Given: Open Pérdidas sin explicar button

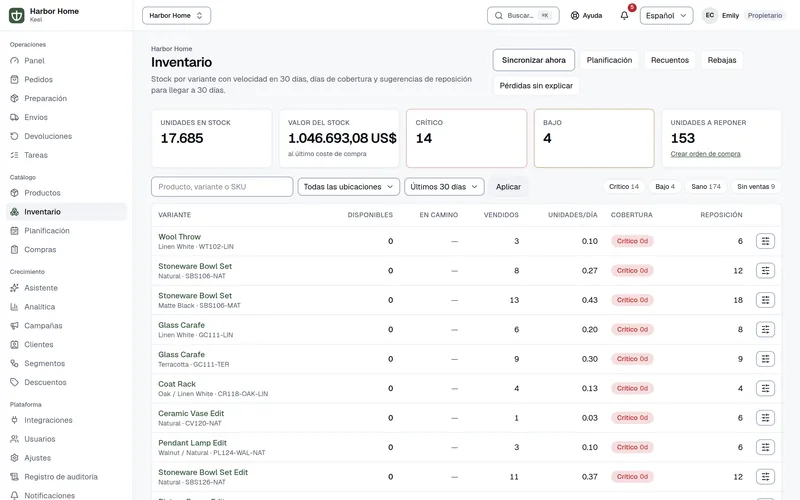Looking at the screenshot, I should click(x=536, y=86).
